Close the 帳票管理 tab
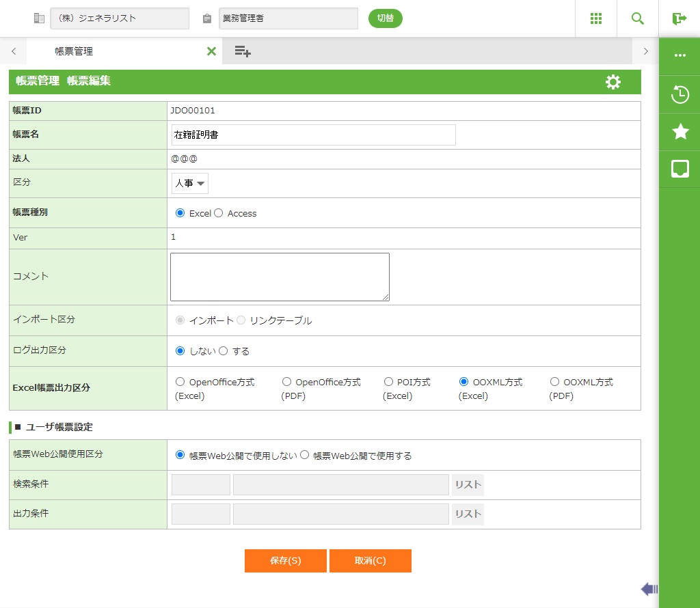This screenshot has height=608, width=700. pos(211,51)
